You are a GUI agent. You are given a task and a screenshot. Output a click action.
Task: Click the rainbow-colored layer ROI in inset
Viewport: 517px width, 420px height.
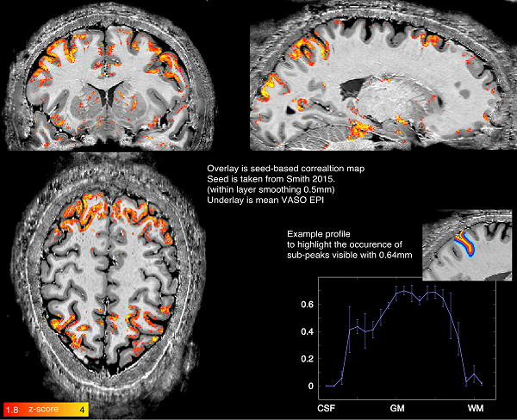[464, 242]
